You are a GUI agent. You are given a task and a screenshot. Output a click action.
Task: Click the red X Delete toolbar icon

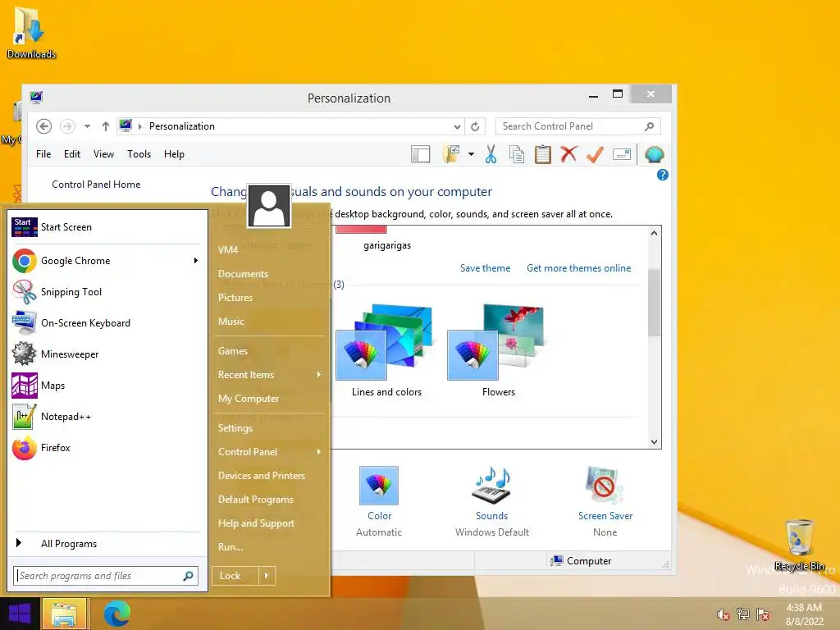click(x=568, y=154)
